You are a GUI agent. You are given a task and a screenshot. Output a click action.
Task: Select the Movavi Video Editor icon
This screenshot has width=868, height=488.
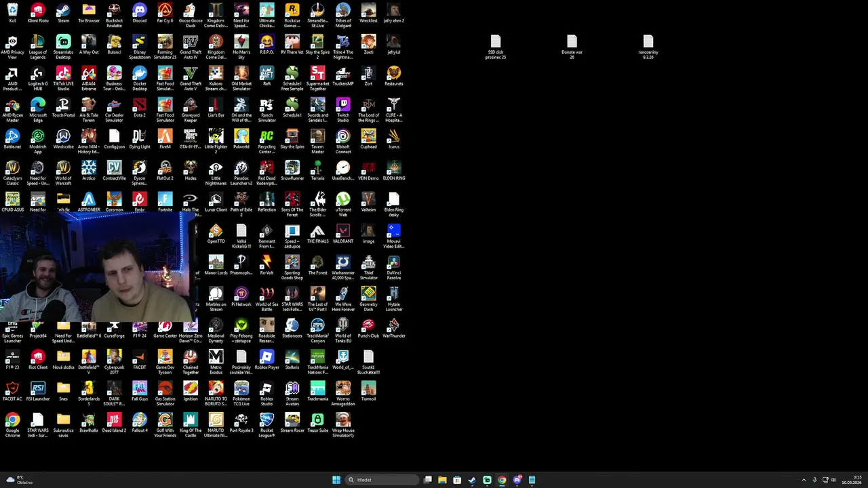pos(394,236)
